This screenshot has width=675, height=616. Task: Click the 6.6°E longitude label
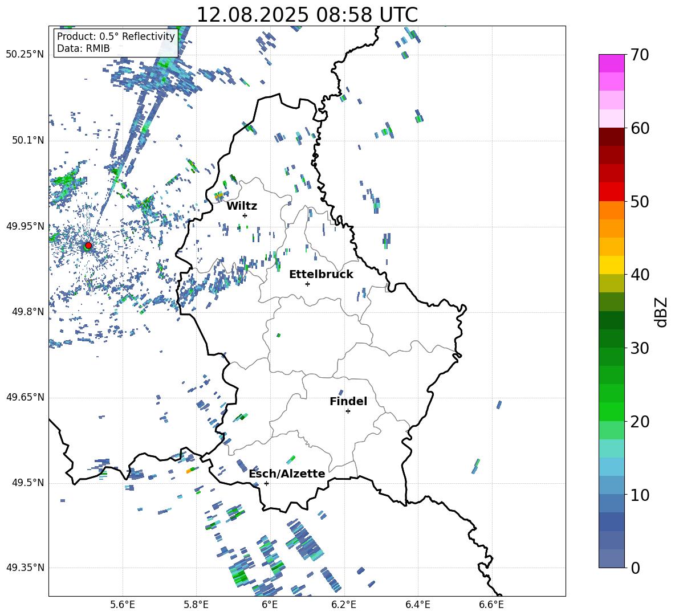[491, 605]
